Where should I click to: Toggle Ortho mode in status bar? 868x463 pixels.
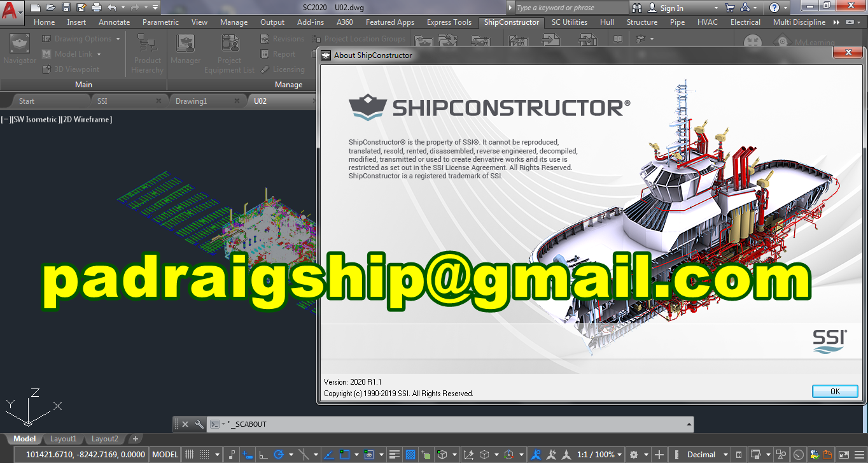(263, 455)
